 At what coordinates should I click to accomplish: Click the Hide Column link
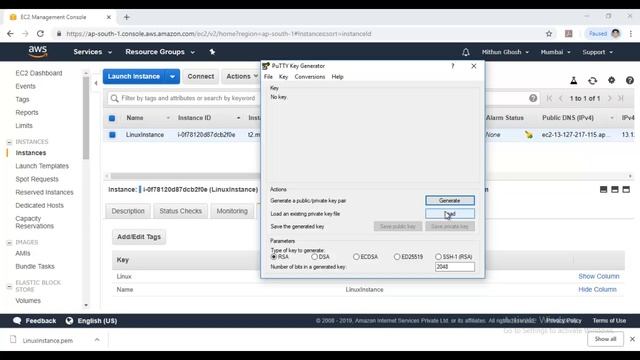point(597,289)
